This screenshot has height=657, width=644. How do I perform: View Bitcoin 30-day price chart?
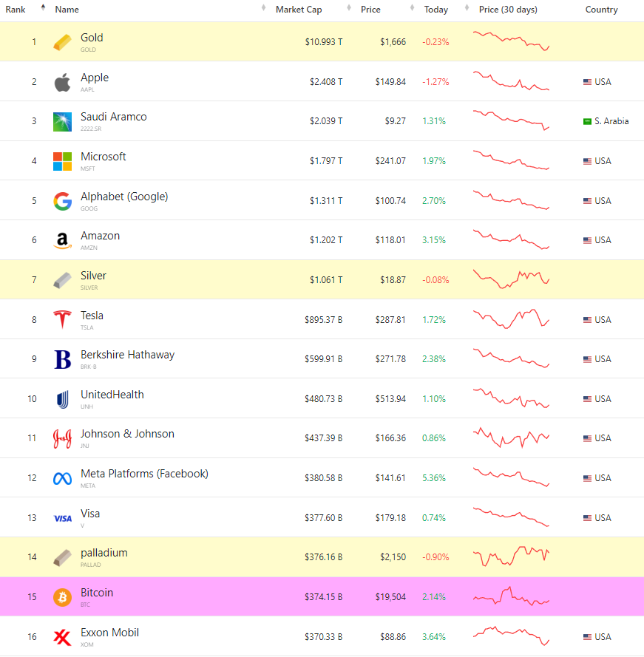[x=511, y=596]
